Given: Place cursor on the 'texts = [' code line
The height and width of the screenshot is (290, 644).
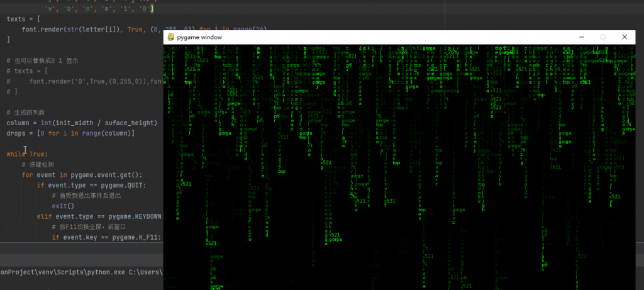Looking at the screenshot, I should [x=23, y=19].
